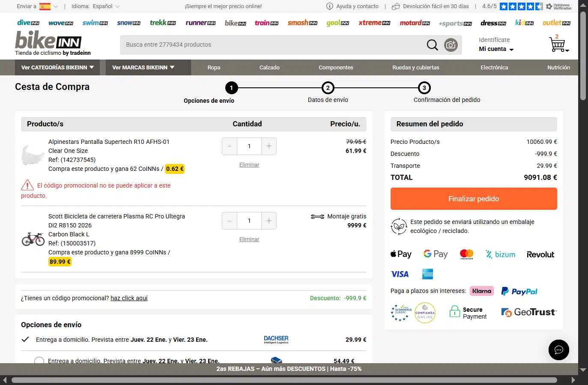Image resolution: width=588 pixels, height=385 pixels.
Task: Select the 54.49 € delivery radio button
Action: [x=39, y=361]
